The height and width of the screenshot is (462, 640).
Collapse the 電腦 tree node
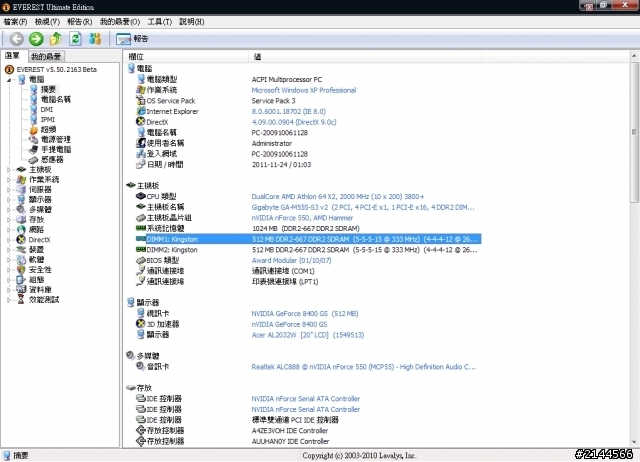click(9, 80)
